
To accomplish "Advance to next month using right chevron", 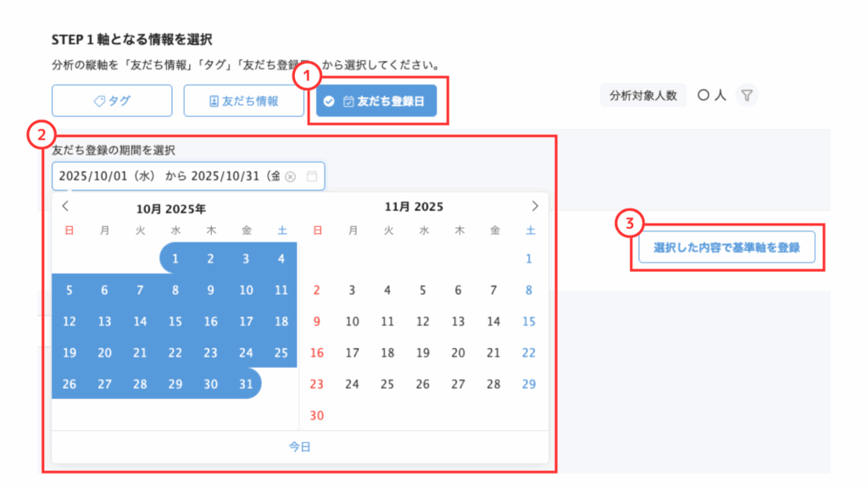I will click(534, 206).
